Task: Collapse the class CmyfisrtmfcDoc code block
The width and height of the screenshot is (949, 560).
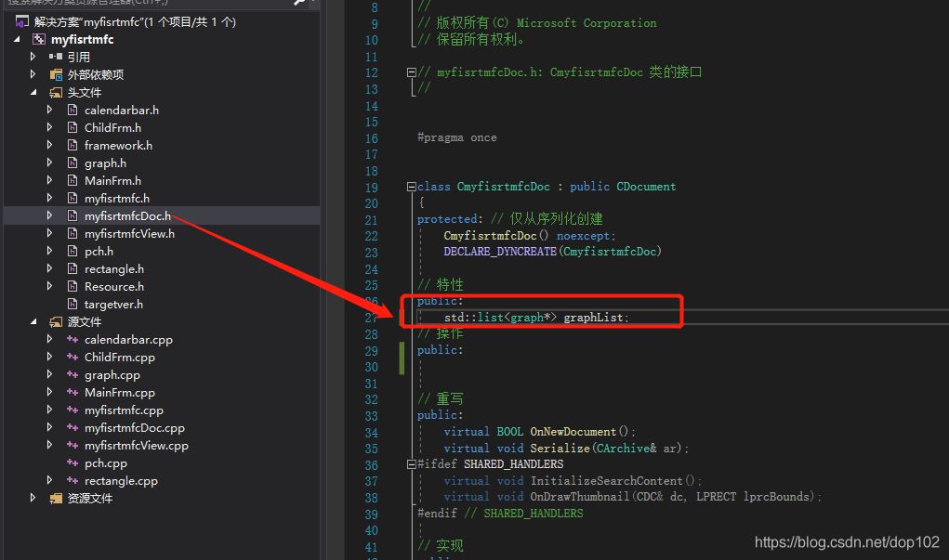Action: [412, 187]
